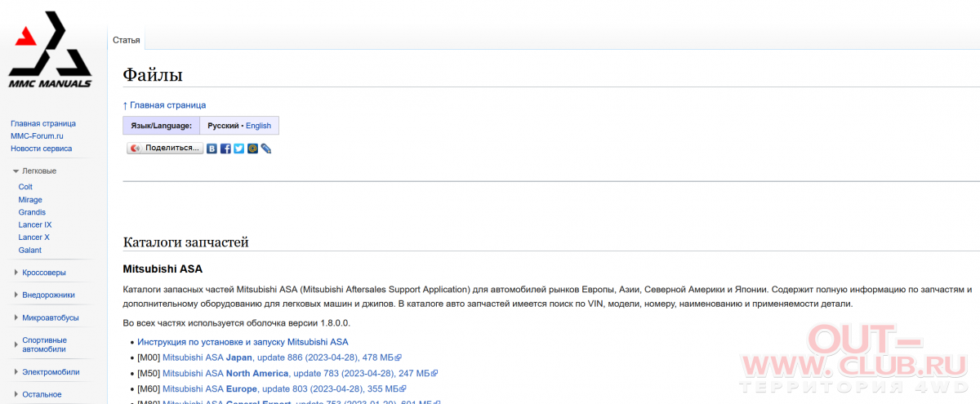Open the Lancer IX model page
The height and width of the screenshot is (404, 980).
coord(35,224)
